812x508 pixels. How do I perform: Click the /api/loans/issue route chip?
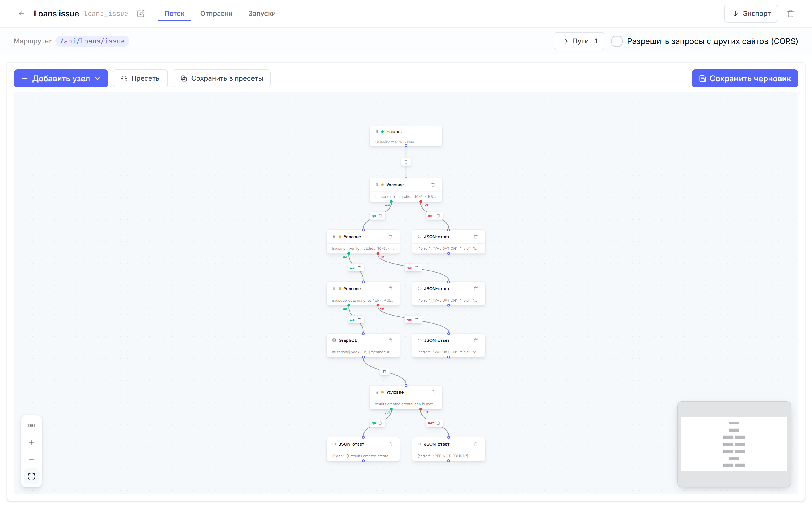coord(92,41)
